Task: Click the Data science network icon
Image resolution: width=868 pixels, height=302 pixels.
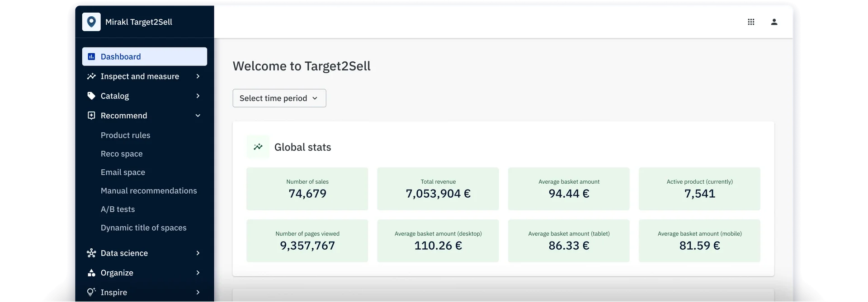Action: tap(91, 253)
